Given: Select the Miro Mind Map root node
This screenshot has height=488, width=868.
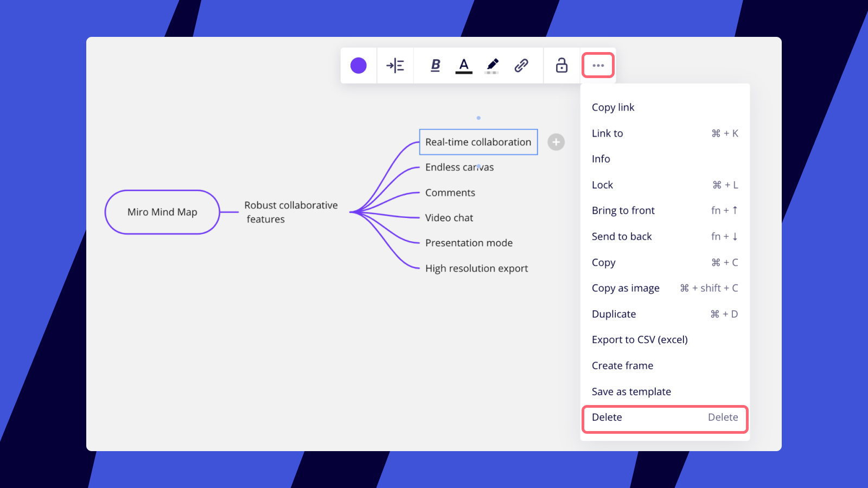Looking at the screenshot, I should [162, 212].
